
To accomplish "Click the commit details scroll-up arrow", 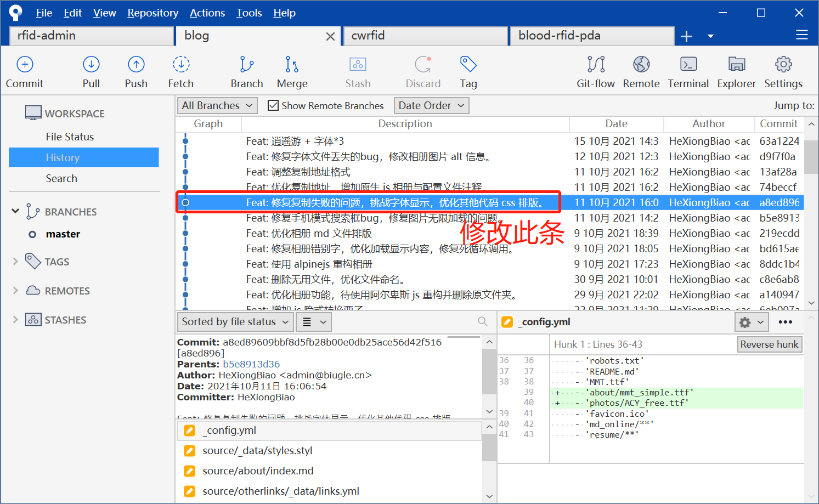I will tap(489, 342).
